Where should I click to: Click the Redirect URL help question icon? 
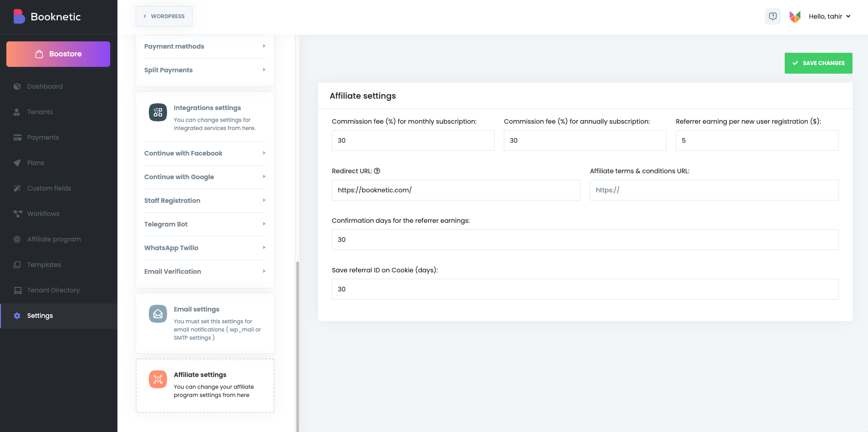coord(377,171)
